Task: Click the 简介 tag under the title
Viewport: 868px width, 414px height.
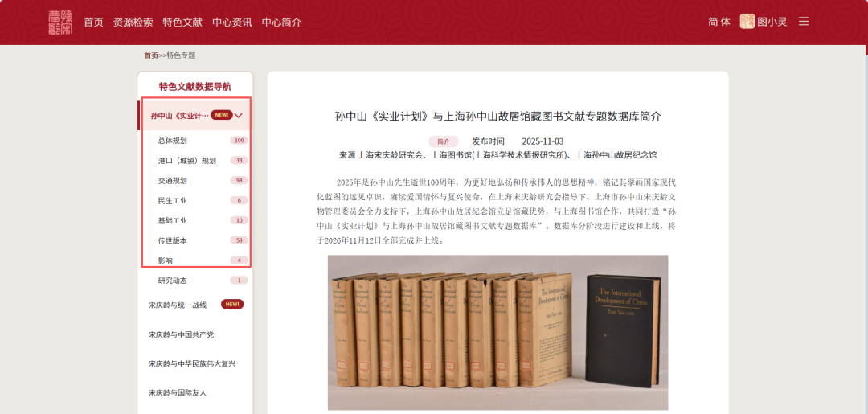Action: (443, 141)
